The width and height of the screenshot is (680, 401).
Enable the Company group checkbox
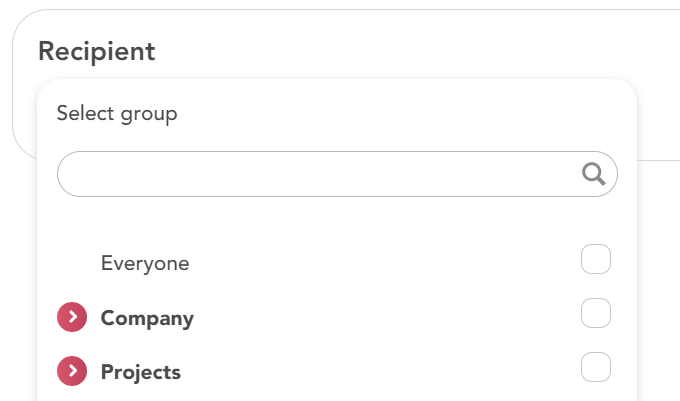[x=596, y=314]
